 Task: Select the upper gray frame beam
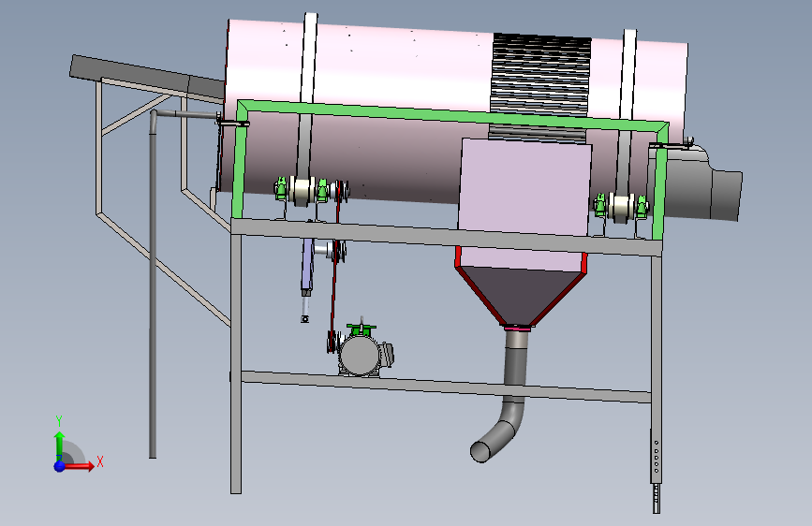pyautogui.click(x=446, y=237)
